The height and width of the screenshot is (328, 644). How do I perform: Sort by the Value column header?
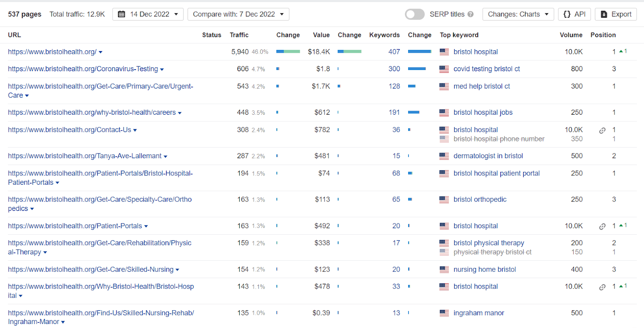[x=321, y=35]
